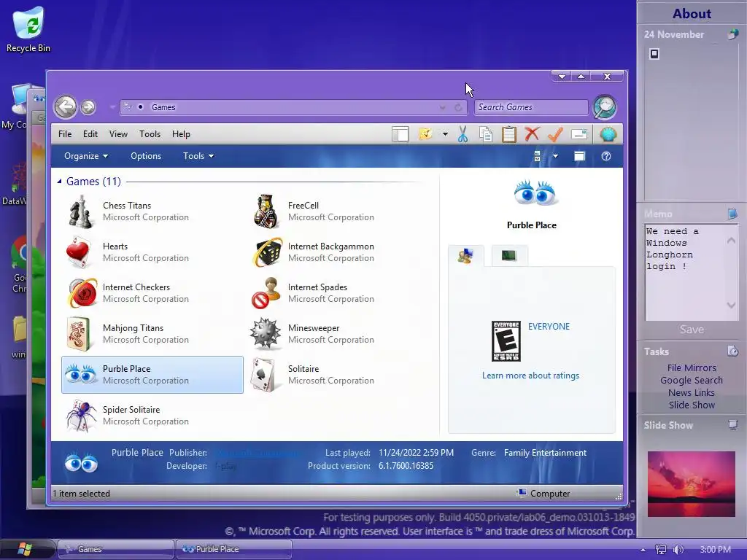Switch to Games taskbar button

pos(116,549)
